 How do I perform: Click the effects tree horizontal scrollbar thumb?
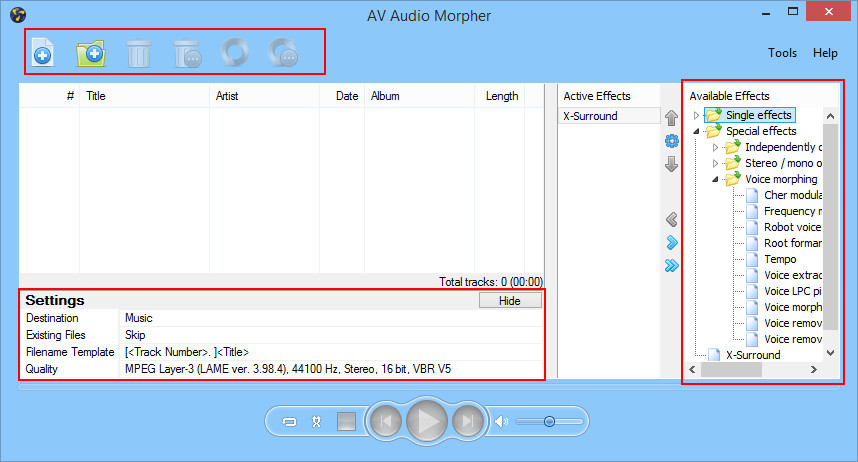(731, 369)
